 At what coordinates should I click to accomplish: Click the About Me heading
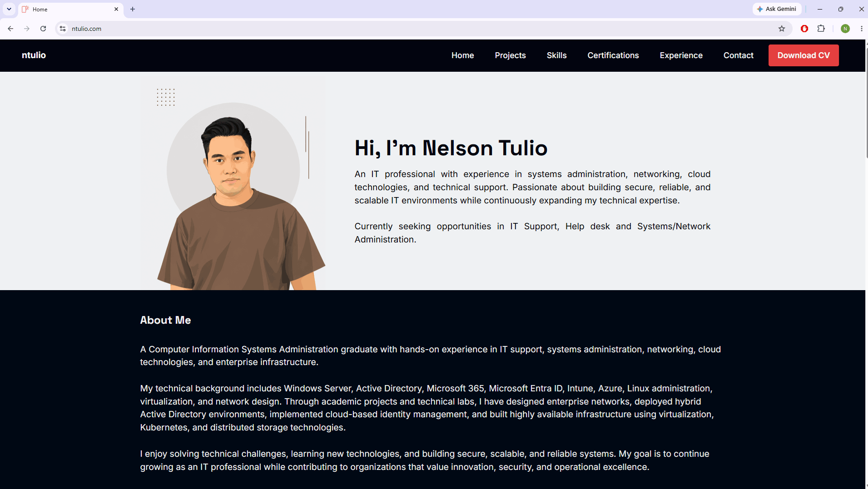click(165, 320)
